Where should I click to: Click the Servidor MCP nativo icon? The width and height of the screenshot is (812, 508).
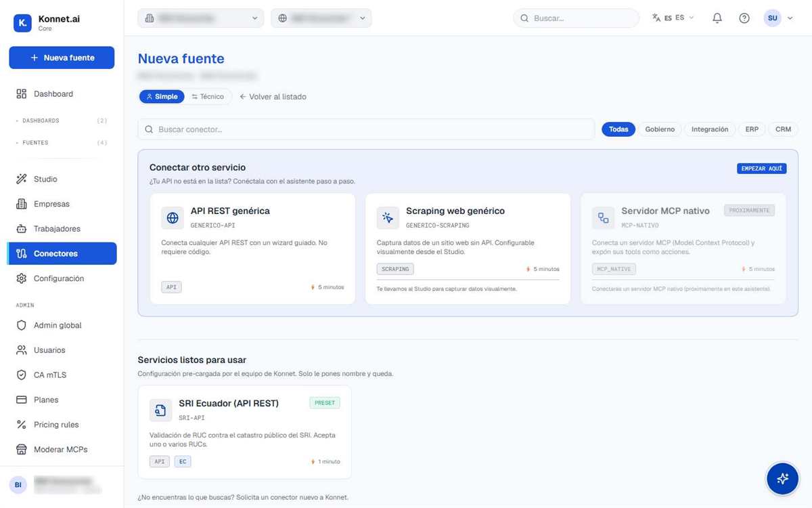pos(603,218)
